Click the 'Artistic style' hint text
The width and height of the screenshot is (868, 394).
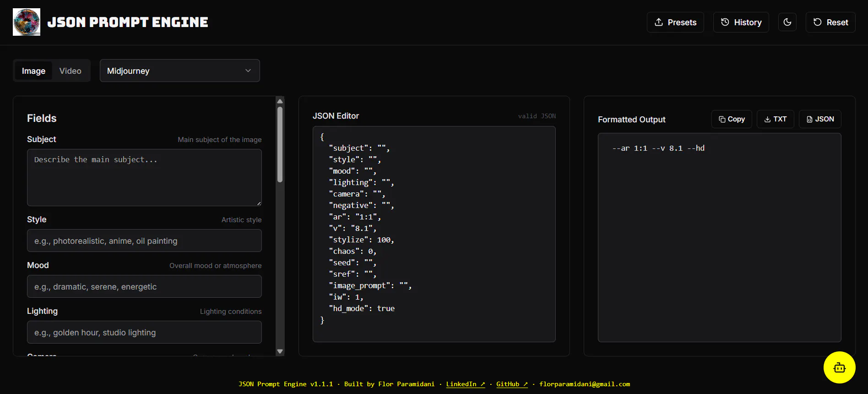coord(242,219)
